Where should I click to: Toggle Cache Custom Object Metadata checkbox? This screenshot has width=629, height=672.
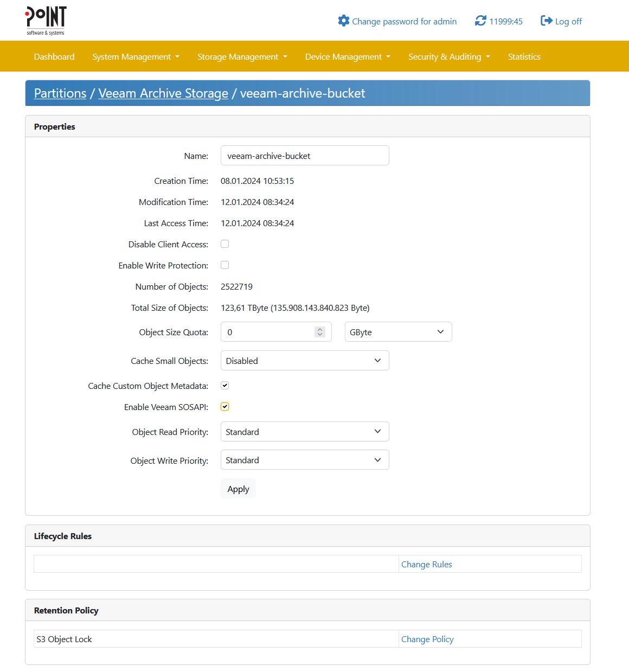(x=224, y=386)
